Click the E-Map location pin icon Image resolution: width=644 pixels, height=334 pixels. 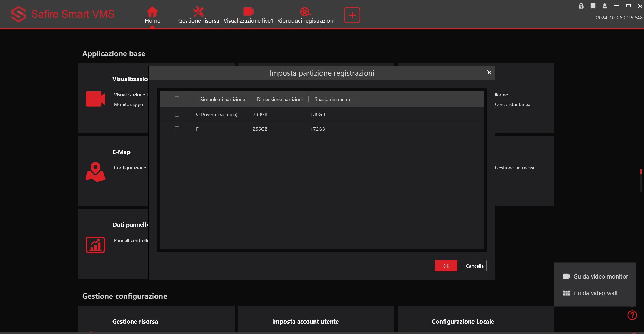click(x=95, y=172)
